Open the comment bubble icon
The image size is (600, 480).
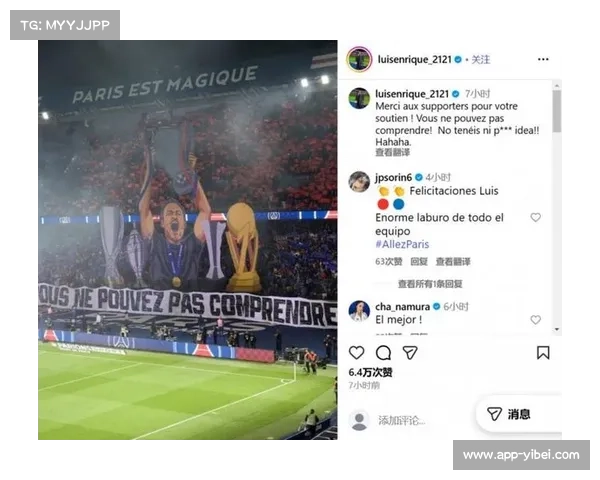coord(383,353)
